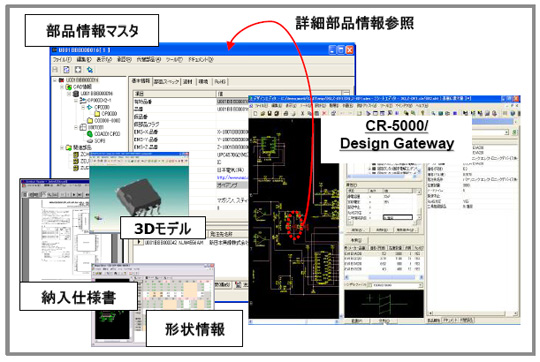Click the Save disk icon in Design Gateway toolbar

pyautogui.click(x=270, y=113)
